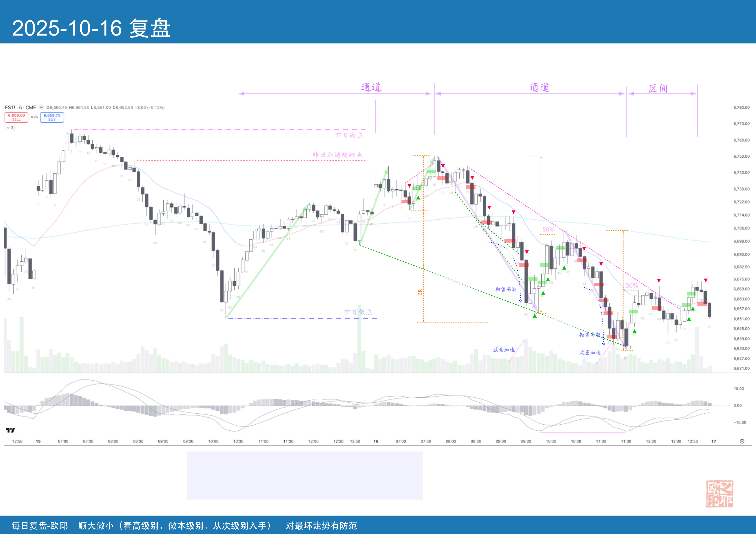
Task: Click the red seal stamp watermark
Action: pyautogui.click(x=719, y=494)
